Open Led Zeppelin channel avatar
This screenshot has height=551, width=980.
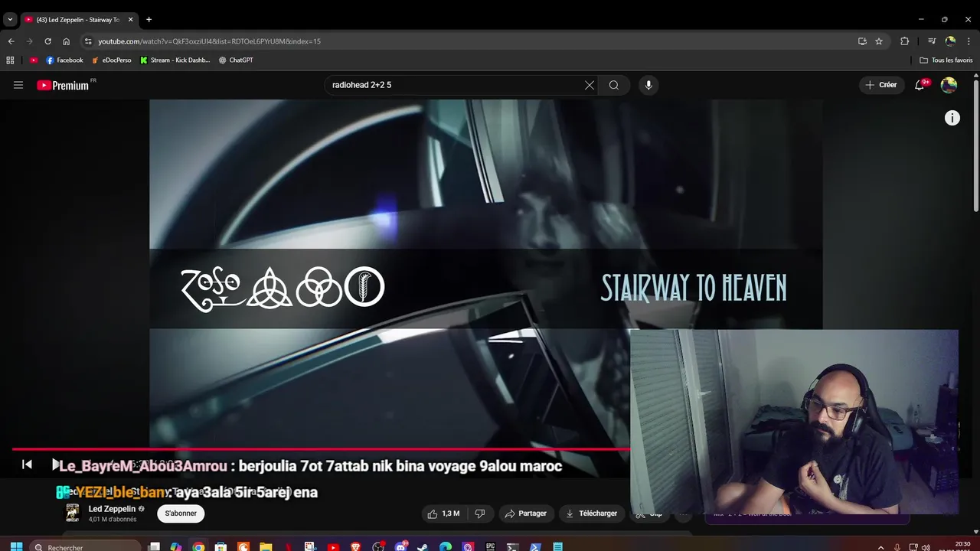click(x=73, y=514)
